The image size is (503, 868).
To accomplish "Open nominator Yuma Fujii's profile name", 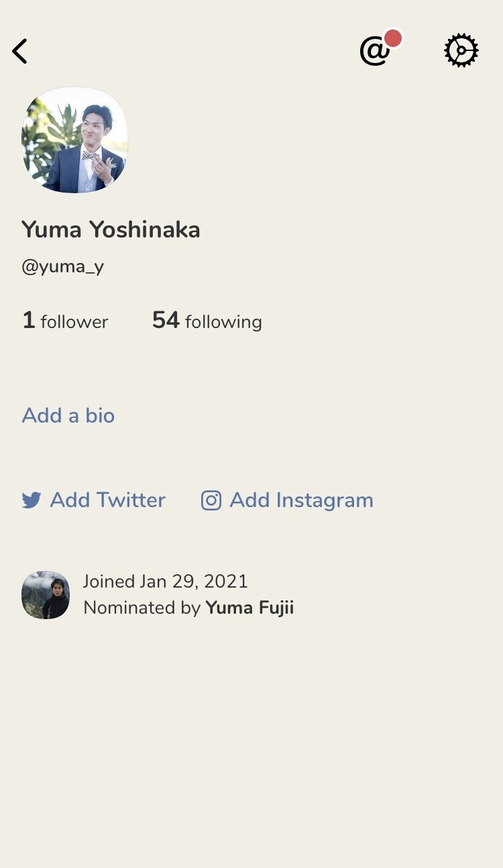I will click(249, 608).
